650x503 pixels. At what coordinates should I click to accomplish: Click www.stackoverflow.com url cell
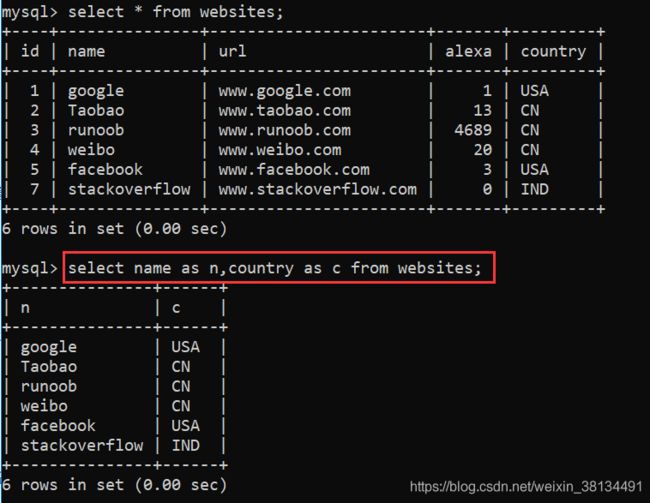318,189
